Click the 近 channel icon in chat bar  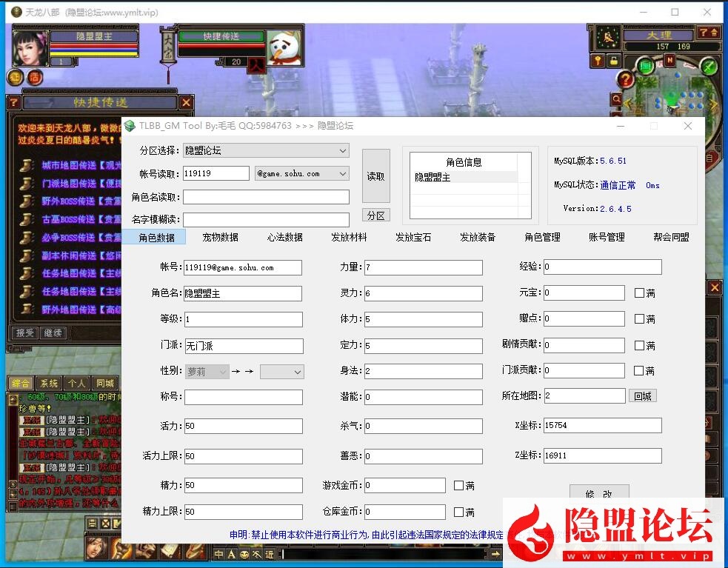270,554
